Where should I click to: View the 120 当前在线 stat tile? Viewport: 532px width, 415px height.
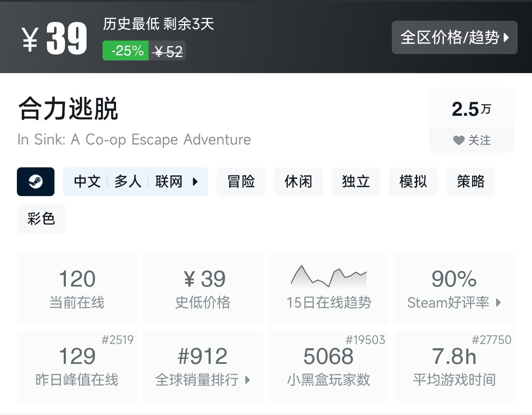pyautogui.click(x=77, y=289)
